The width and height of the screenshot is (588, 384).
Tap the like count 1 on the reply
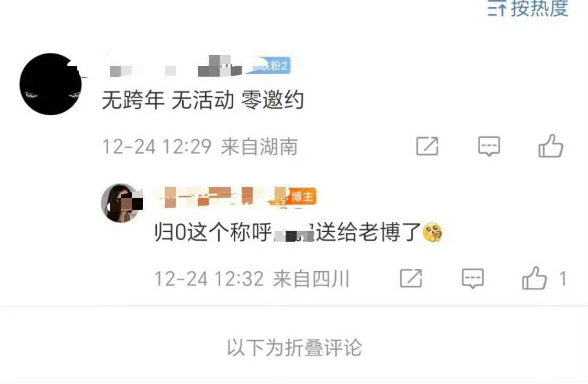click(x=562, y=279)
